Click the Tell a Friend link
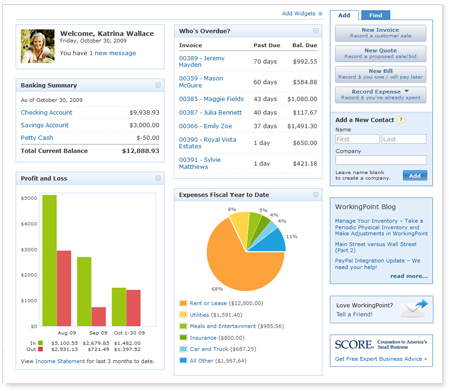This screenshot has height=391, width=449. (x=354, y=314)
